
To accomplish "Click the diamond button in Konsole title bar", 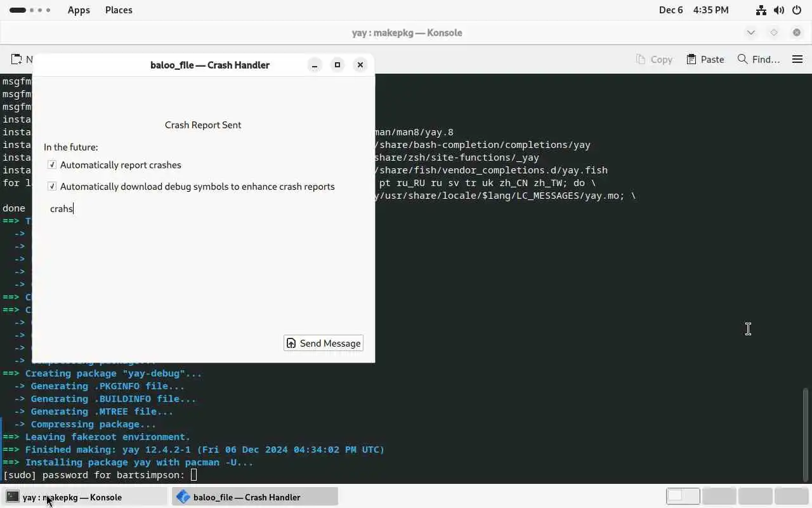I will pos(774,32).
